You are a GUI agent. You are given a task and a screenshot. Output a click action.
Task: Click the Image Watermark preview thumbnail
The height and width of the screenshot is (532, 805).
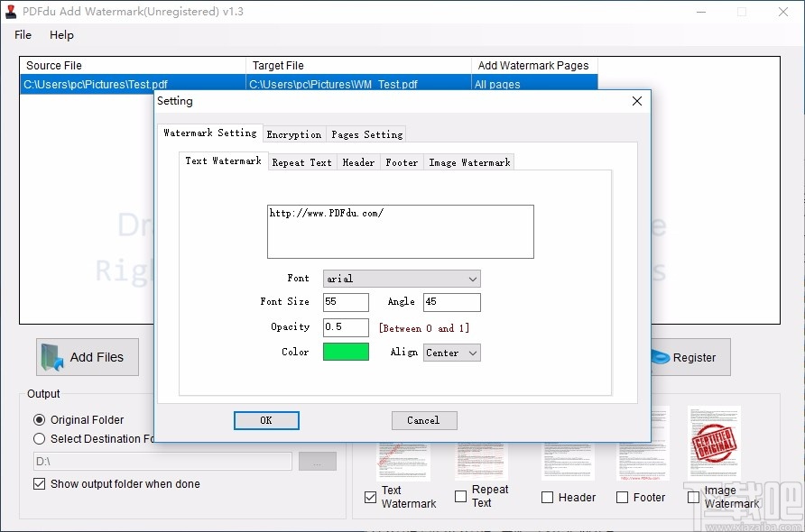tap(714, 443)
